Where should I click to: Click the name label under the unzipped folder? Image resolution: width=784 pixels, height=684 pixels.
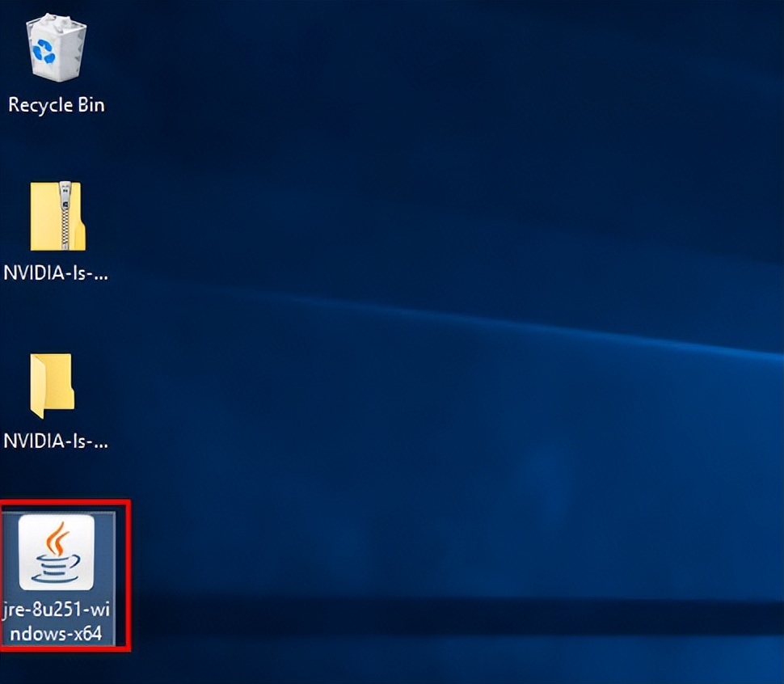point(56,441)
